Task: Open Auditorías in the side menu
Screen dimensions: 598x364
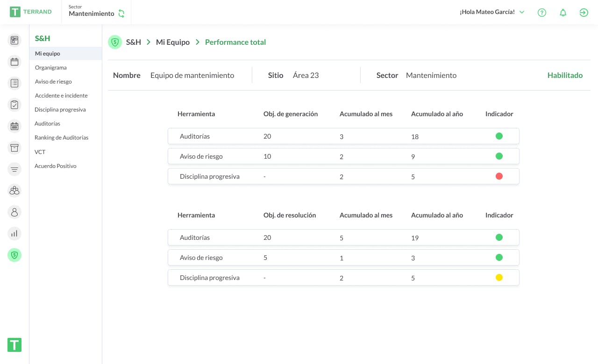Action: [47, 124]
